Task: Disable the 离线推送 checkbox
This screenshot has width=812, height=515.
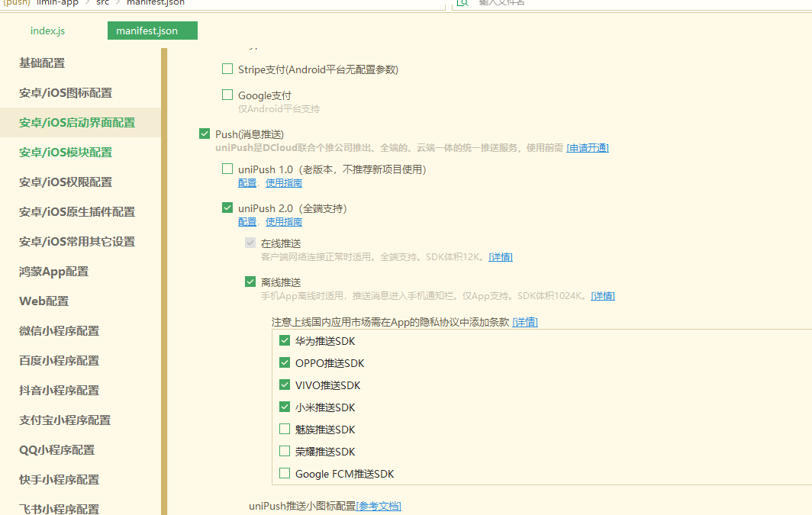Action: pyautogui.click(x=250, y=282)
